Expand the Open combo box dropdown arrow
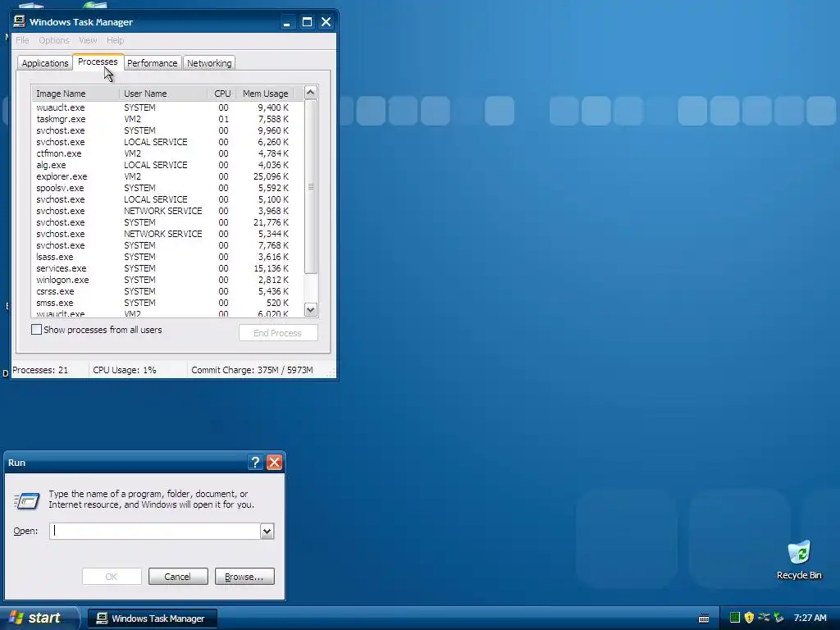 (267, 531)
